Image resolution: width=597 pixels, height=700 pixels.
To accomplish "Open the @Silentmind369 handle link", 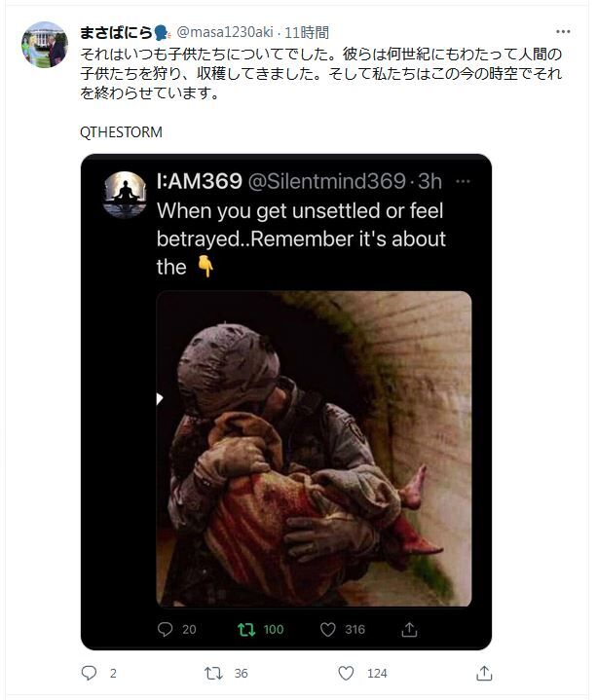I will [x=327, y=181].
